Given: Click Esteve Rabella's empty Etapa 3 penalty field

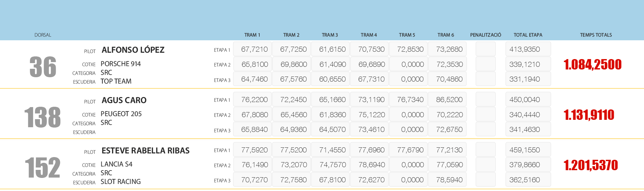Looking at the screenshot, I should pos(485,180).
